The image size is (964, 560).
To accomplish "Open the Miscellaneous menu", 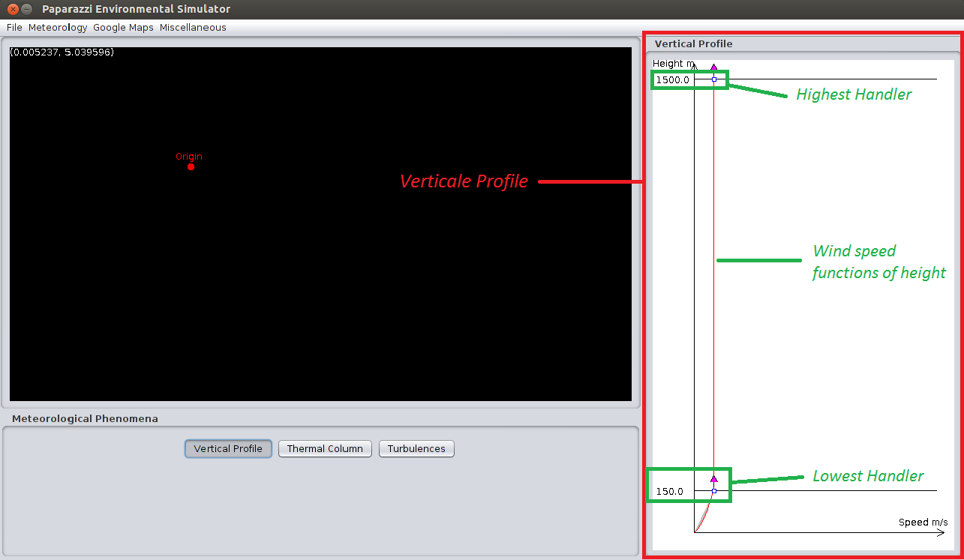I will click(193, 28).
